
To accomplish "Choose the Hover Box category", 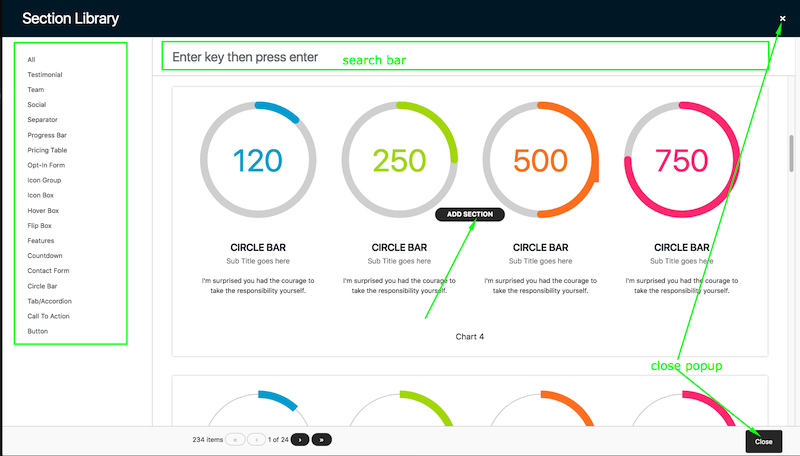I will coord(43,211).
